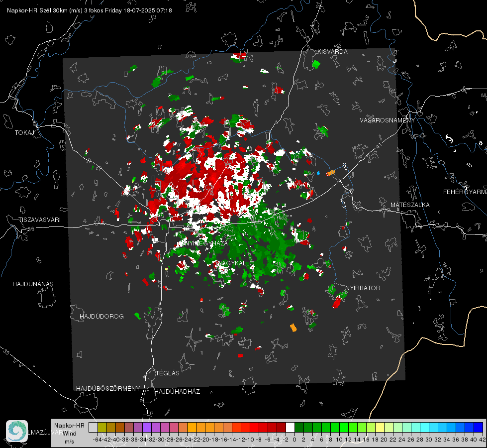Select the pale yellow legend swatch
This screenshot has width=487, height=448.
[380, 427]
